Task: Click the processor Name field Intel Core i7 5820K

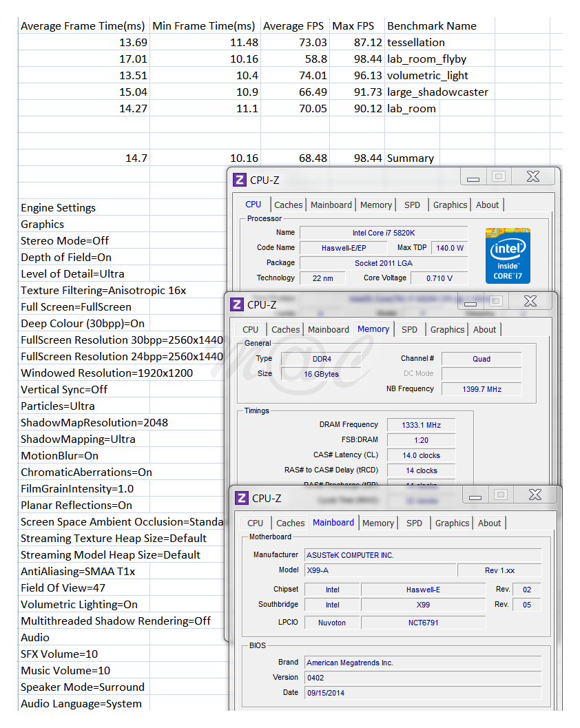Action: pos(384,233)
